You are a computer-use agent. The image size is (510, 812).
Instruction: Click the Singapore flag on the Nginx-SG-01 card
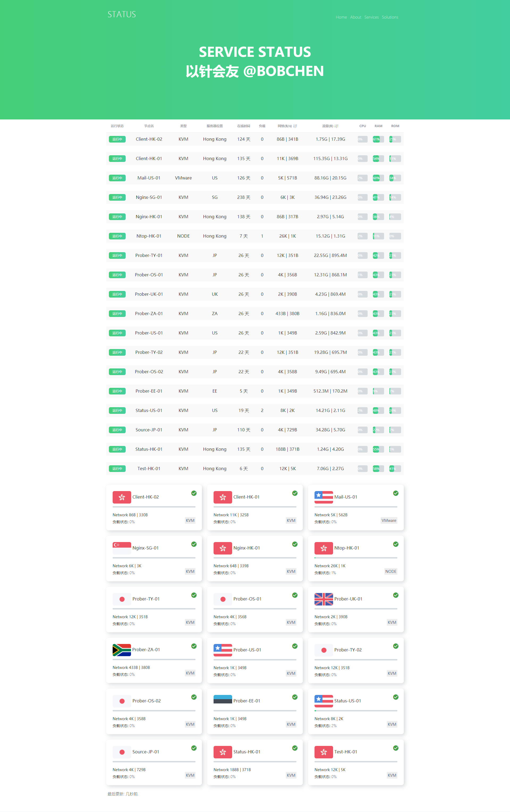[122, 548]
